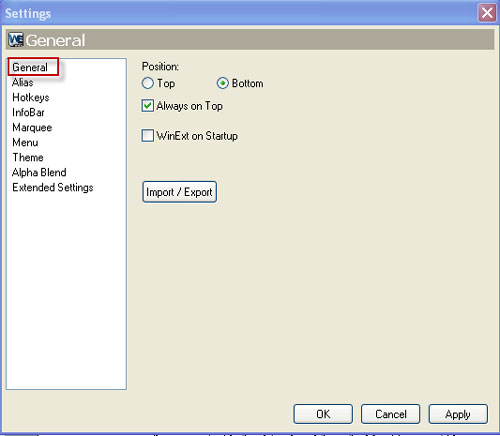The height and width of the screenshot is (436, 500).
Task: Select Marquee in the category list
Action: [x=32, y=127]
